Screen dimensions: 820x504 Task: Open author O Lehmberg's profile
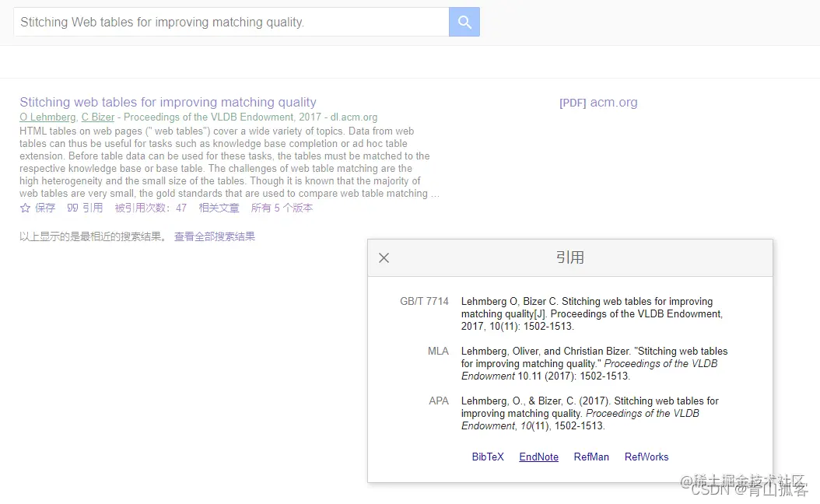pyautogui.click(x=47, y=117)
